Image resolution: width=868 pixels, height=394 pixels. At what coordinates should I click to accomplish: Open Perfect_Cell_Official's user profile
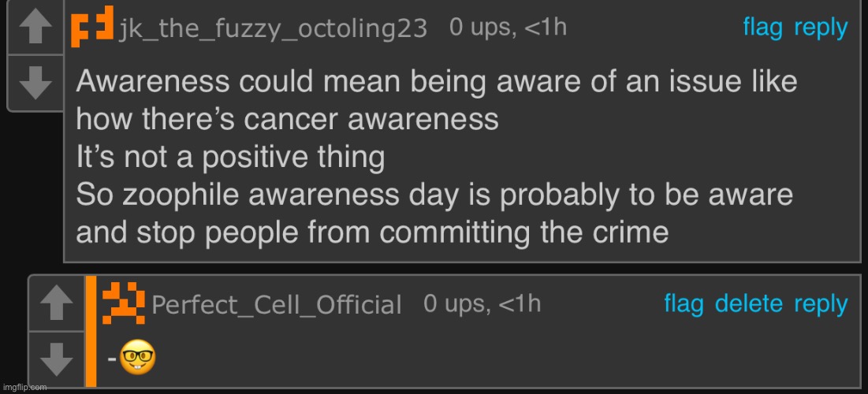[x=276, y=305]
